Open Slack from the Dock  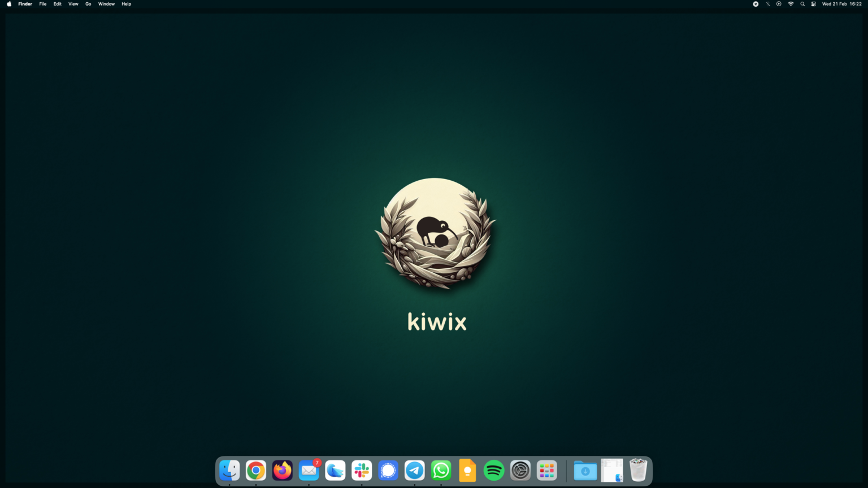361,470
